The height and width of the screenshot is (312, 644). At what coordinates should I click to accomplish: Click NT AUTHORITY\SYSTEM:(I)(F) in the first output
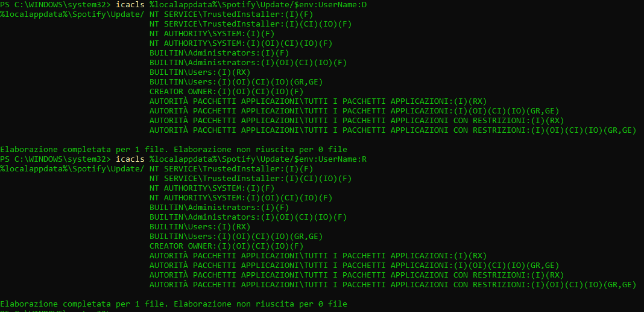[212, 34]
